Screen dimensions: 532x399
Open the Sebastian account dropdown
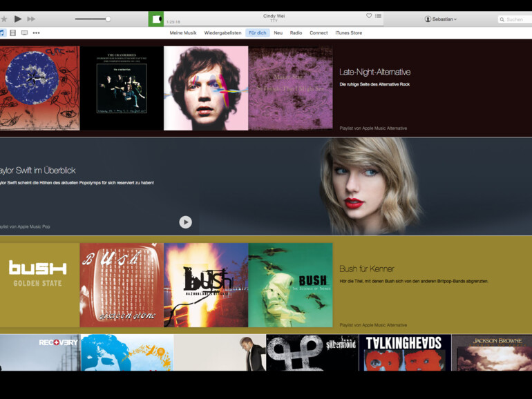440,19
